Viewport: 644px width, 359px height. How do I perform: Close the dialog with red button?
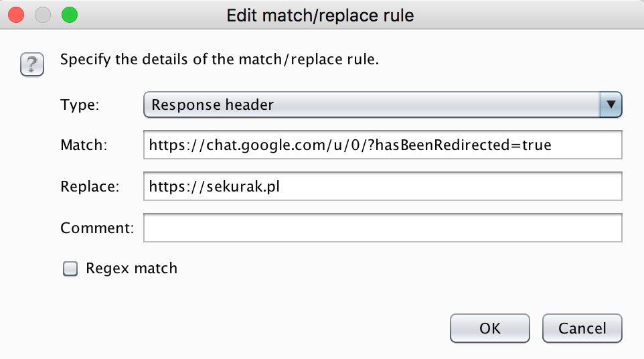coord(15,15)
